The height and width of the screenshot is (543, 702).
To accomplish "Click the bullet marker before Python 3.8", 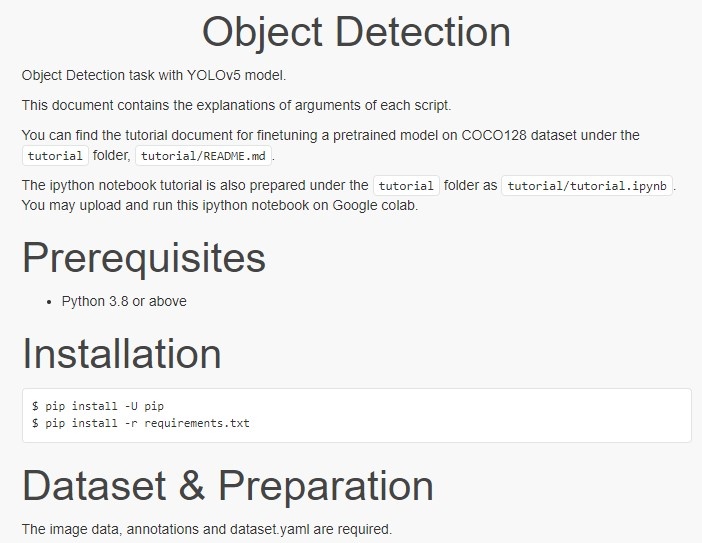I will (x=50, y=301).
